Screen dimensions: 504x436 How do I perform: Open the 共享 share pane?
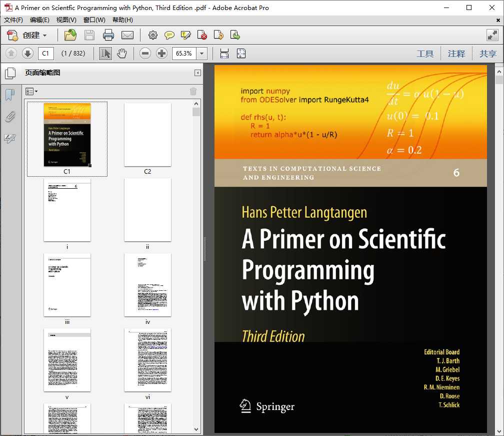coord(488,54)
